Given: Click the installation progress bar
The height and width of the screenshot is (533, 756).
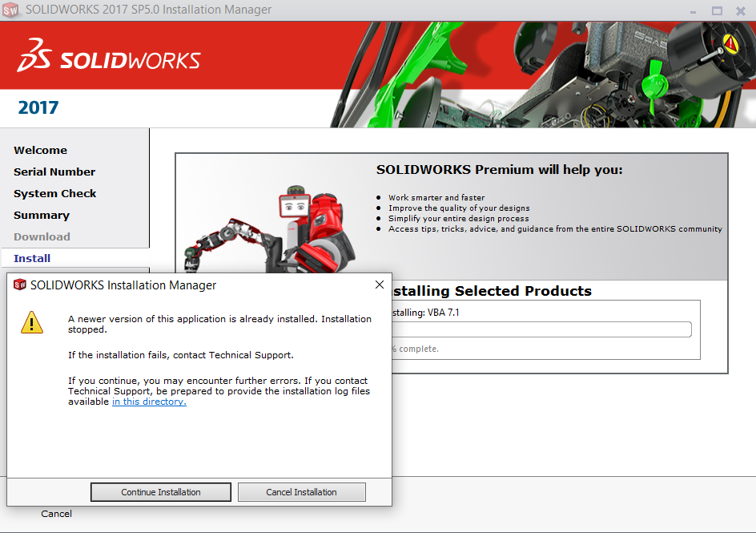Looking at the screenshot, I should pos(542,329).
